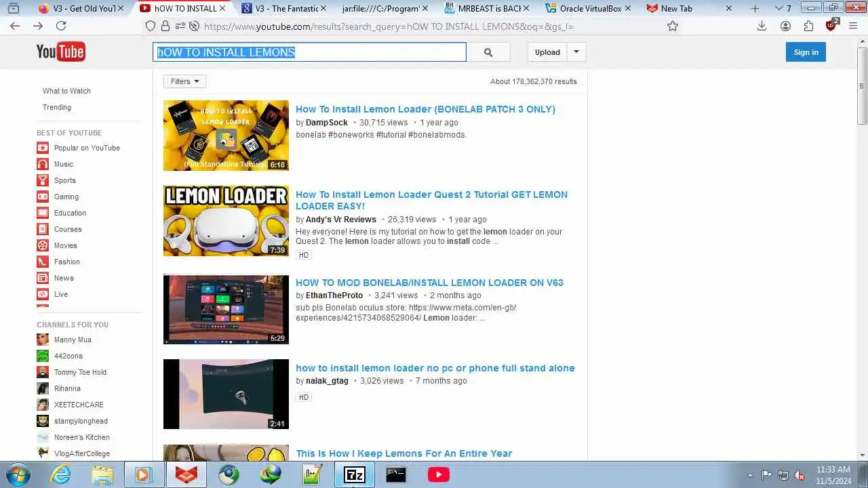Click the Gaming category icon
This screenshot has width=868, height=488.
tap(43, 197)
